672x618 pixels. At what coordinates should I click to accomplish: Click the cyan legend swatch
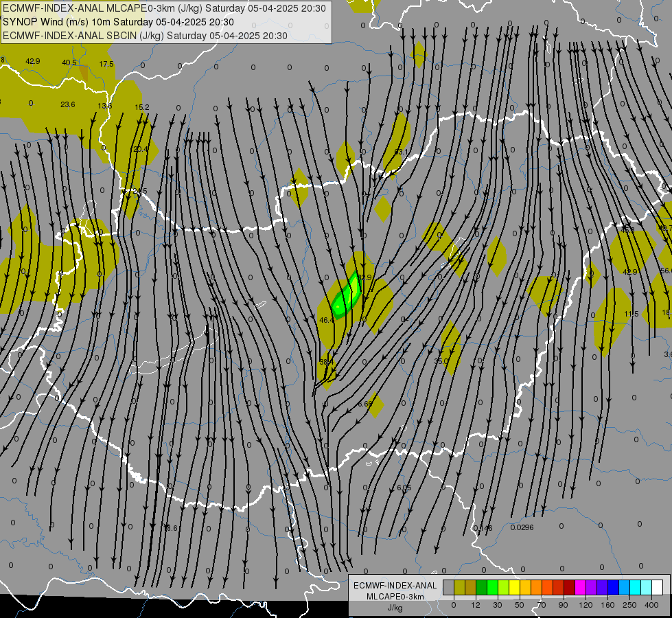tap(636, 587)
